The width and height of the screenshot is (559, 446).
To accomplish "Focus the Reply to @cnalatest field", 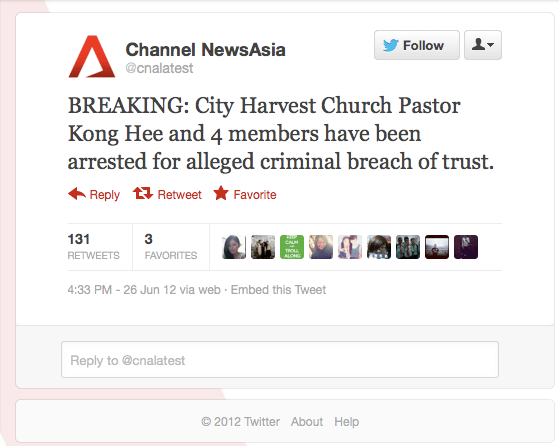I will pos(280,360).
